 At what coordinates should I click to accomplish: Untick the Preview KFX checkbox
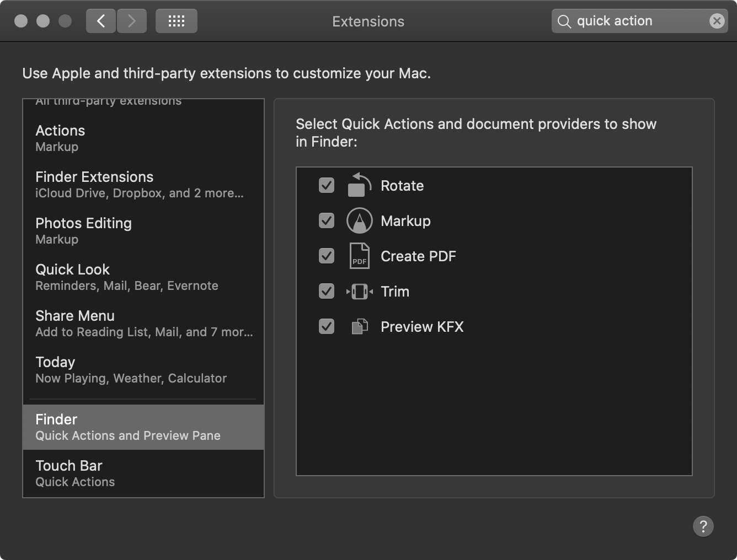click(x=327, y=326)
